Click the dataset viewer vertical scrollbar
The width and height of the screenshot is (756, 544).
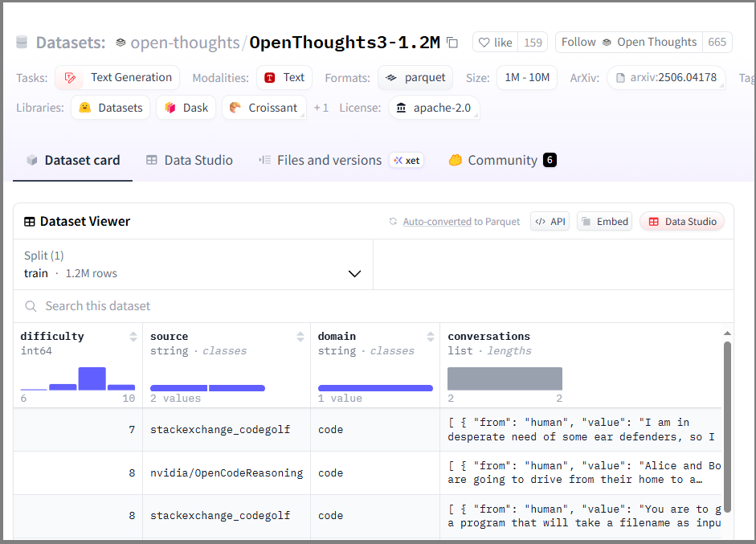coord(728,427)
